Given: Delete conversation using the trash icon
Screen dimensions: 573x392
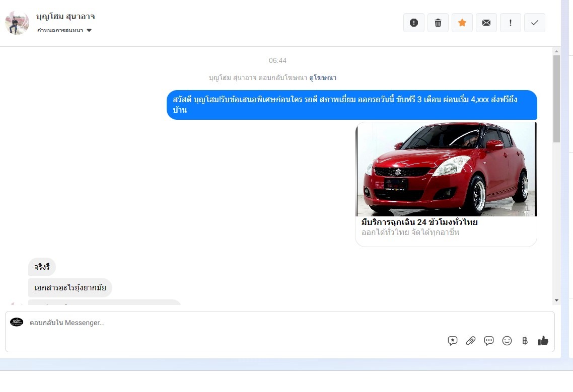Looking at the screenshot, I should [x=438, y=23].
